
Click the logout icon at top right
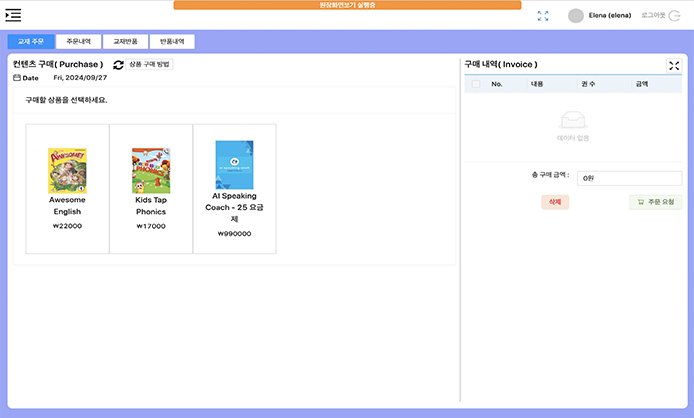pyautogui.click(x=677, y=16)
